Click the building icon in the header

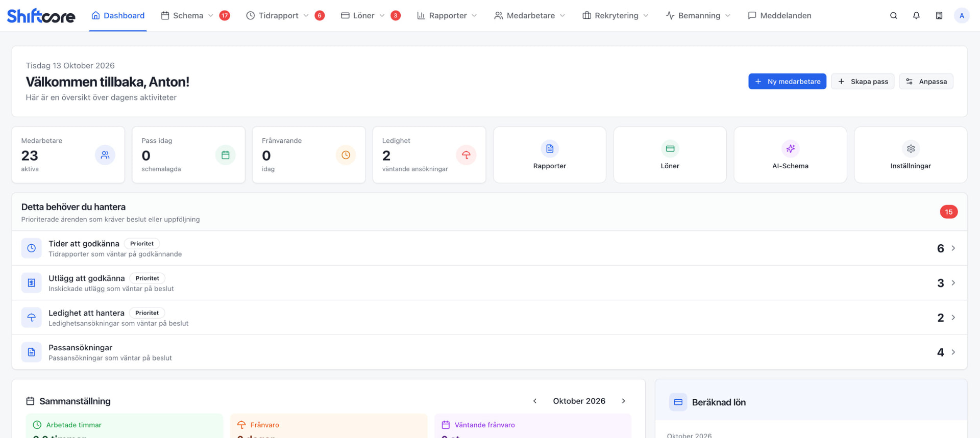(x=939, y=16)
